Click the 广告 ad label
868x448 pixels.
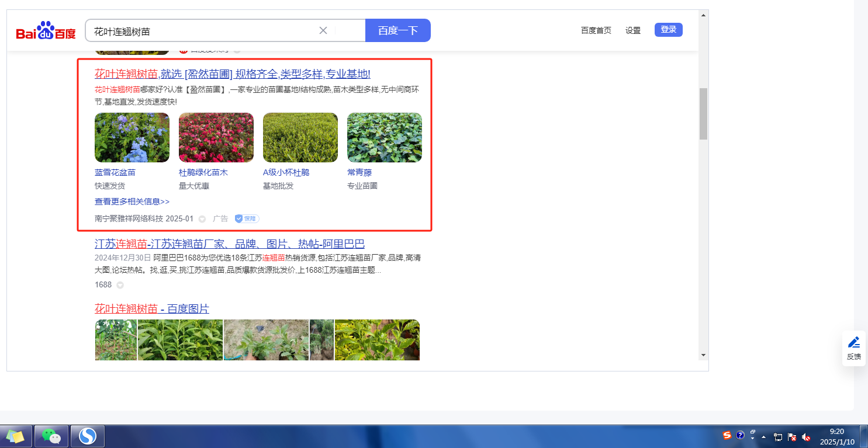coord(220,219)
